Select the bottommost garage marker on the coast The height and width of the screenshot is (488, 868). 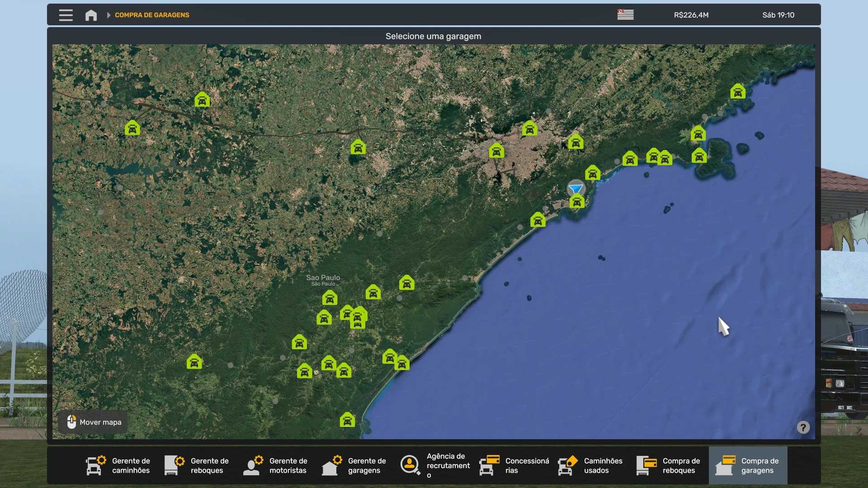pyautogui.click(x=347, y=420)
